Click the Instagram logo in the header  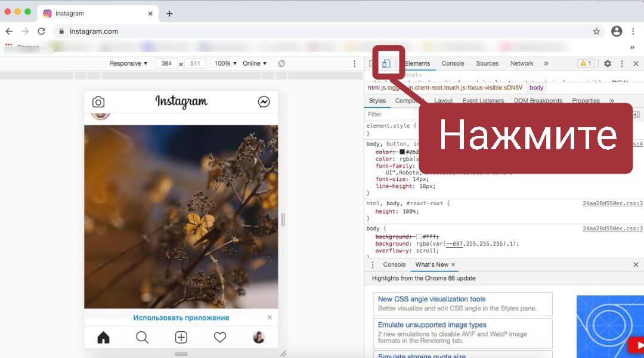click(x=181, y=101)
